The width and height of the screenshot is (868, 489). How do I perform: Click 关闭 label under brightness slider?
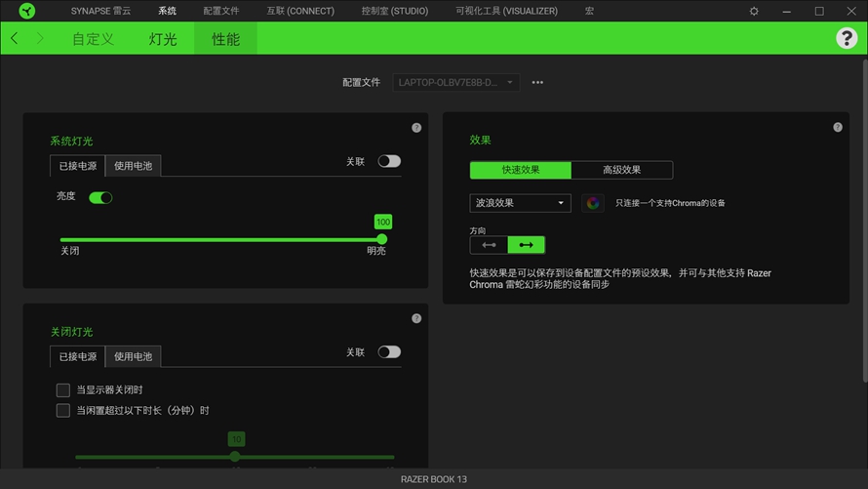tap(70, 251)
